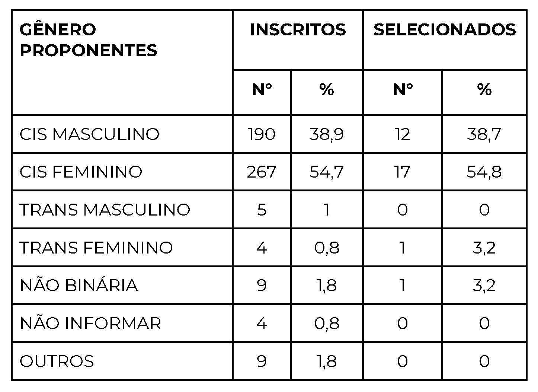Select the SELECIONADOS column header
Screen dimensions: 538x392
click(x=445, y=30)
